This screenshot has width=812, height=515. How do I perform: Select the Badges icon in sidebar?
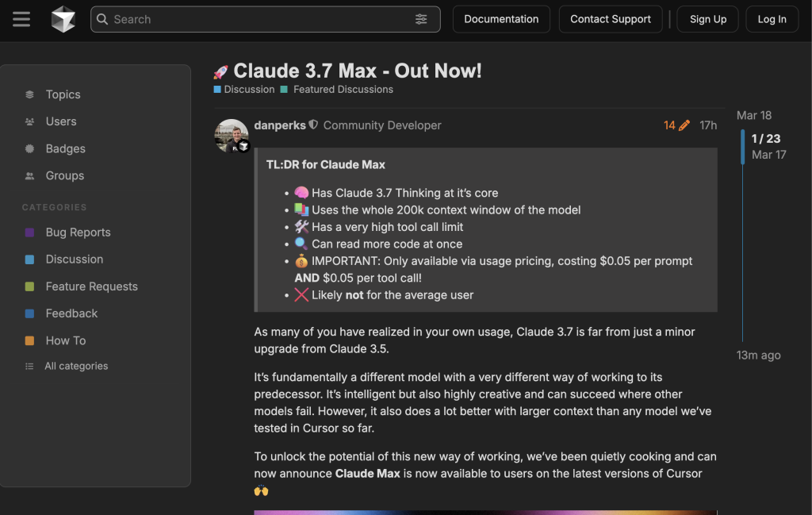coord(30,148)
